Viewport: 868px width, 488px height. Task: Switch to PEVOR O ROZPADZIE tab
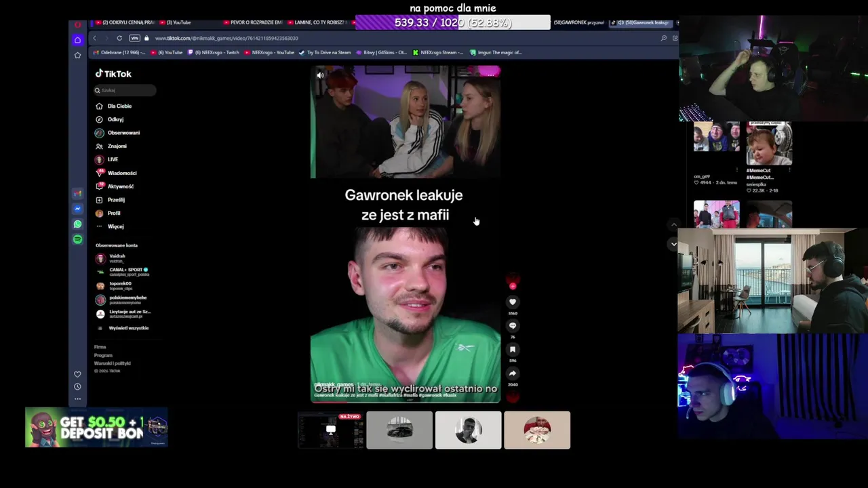[253, 22]
